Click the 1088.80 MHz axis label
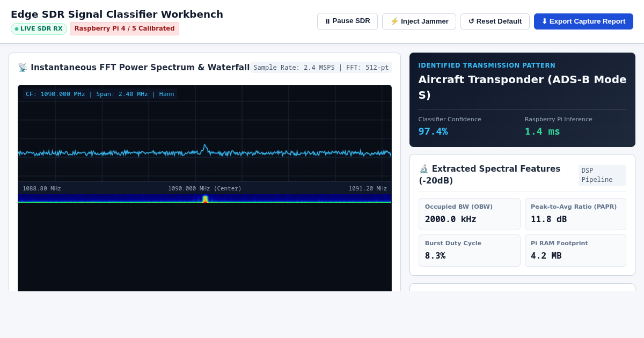 click(42, 188)
